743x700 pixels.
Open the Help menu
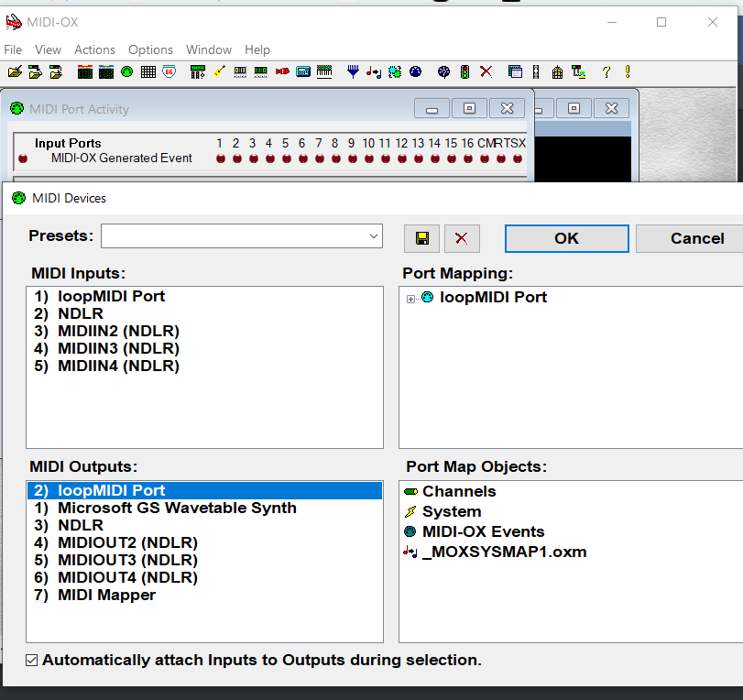tap(257, 49)
